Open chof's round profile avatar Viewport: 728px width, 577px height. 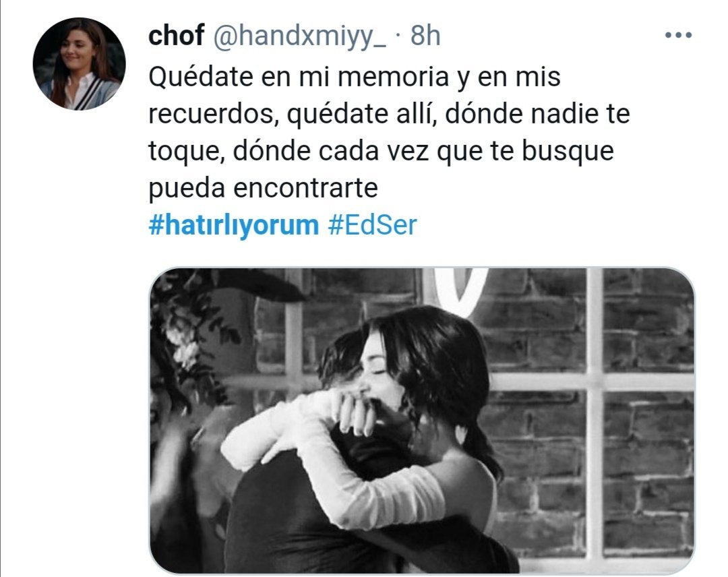(79, 63)
